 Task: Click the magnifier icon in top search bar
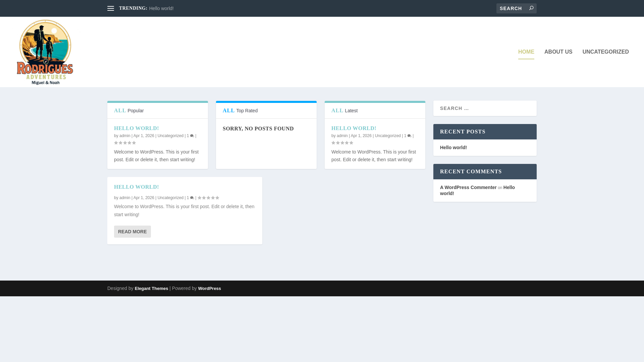coord(531,8)
